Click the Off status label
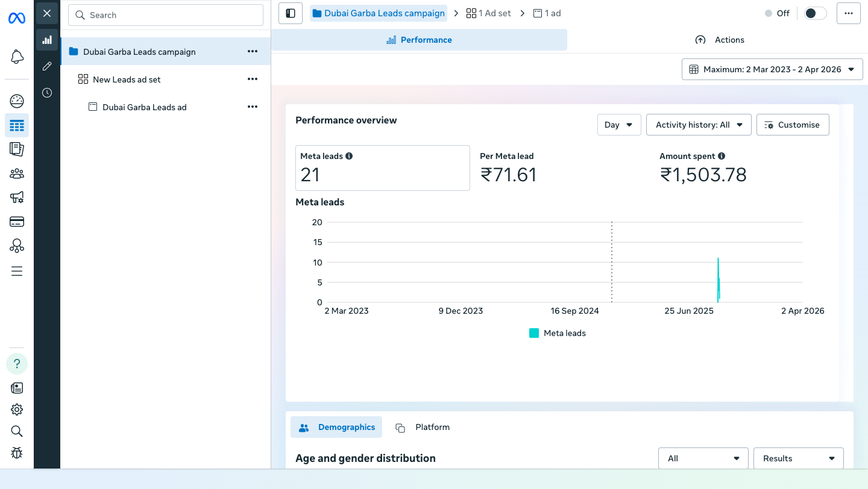Viewport: 868px width, 489px height. coord(783,13)
